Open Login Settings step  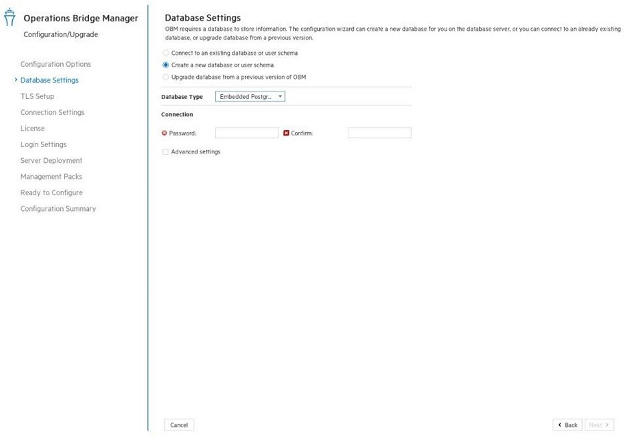[43, 144]
